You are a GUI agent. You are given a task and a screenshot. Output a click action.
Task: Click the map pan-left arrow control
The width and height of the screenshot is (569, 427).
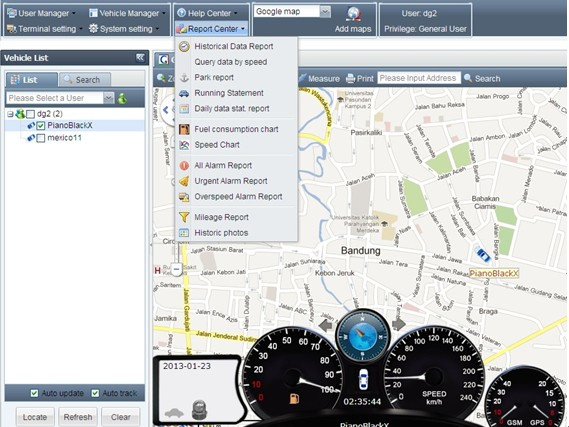[166, 110]
